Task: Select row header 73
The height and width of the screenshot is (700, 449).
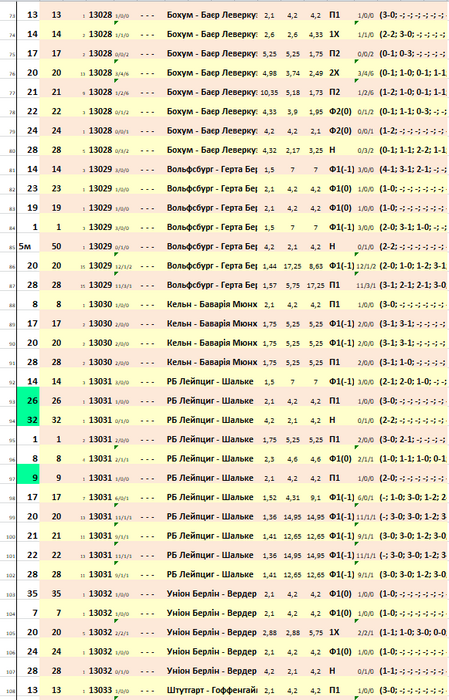Action: pyautogui.click(x=11, y=16)
